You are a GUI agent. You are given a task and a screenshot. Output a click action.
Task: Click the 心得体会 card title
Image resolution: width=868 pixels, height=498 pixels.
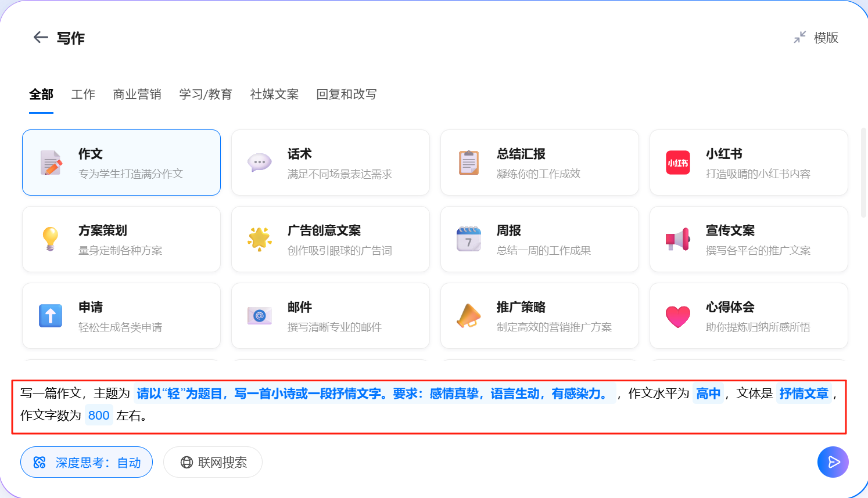[730, 307]
